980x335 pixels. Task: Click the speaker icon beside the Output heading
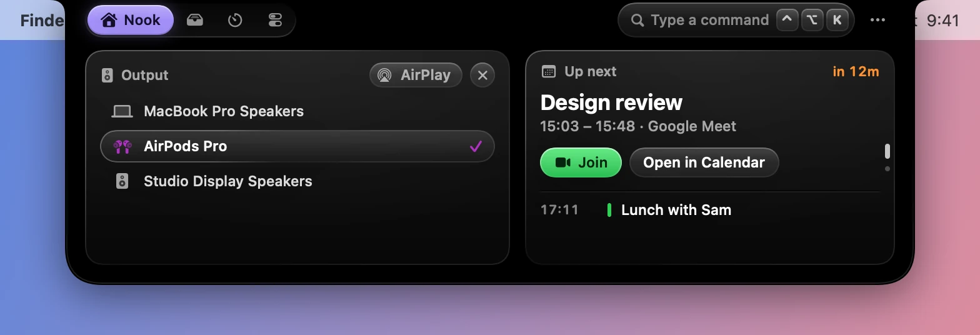[107, 76]
